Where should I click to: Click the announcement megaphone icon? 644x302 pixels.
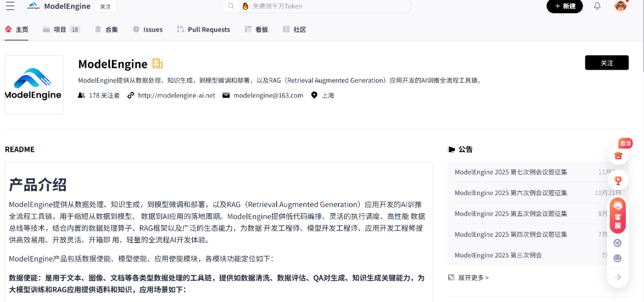pyautogui.click(x=451, y=149)
